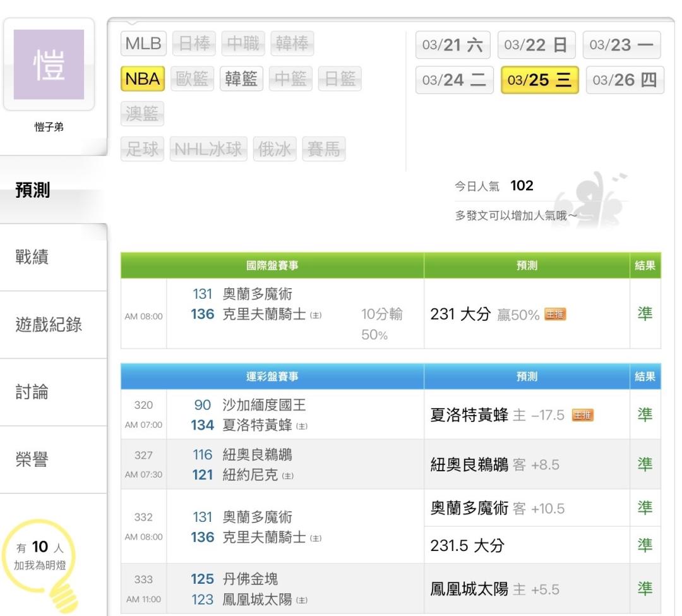The height and width of the screenshot is (616, 682).
Task: Click the 國際盤賽事 table header
Action: coord(272,265)
